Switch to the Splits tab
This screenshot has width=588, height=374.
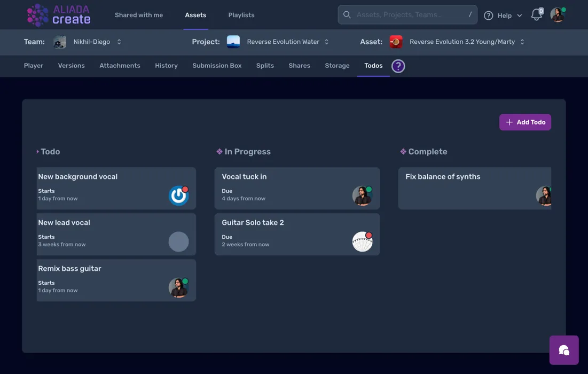pyautogui.click(x=265, y=66)
